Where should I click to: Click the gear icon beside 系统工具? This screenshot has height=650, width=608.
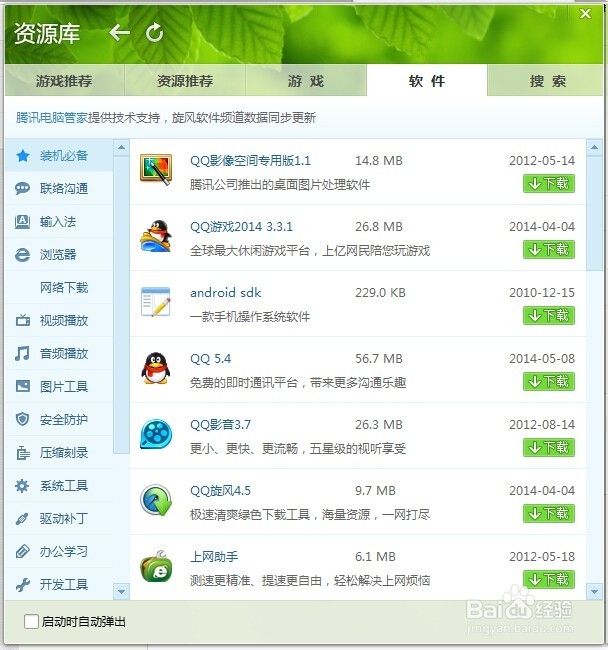(x=22, y=485)
